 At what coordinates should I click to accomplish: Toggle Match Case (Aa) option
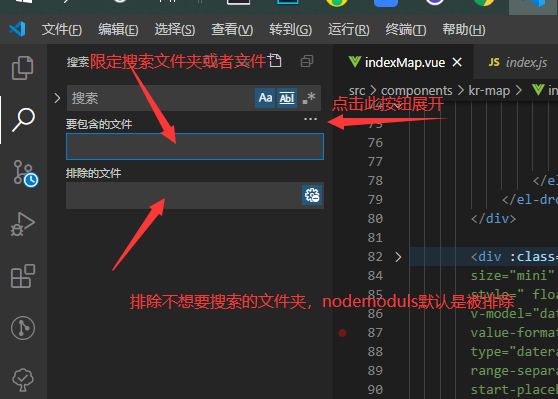(265, 98)
